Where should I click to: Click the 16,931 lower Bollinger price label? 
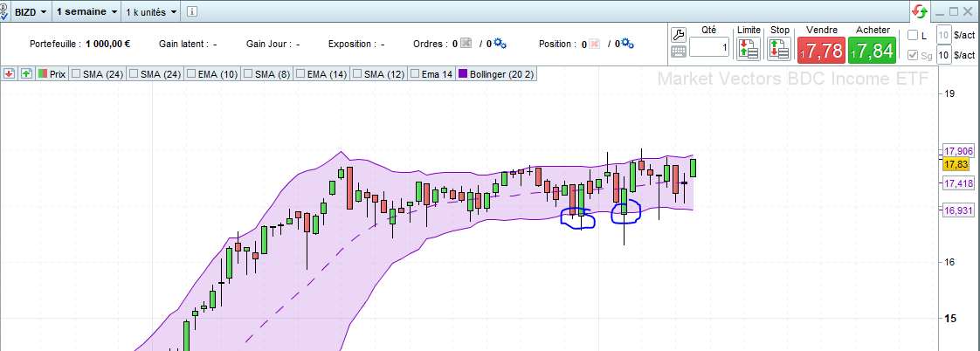pos(957,210)
